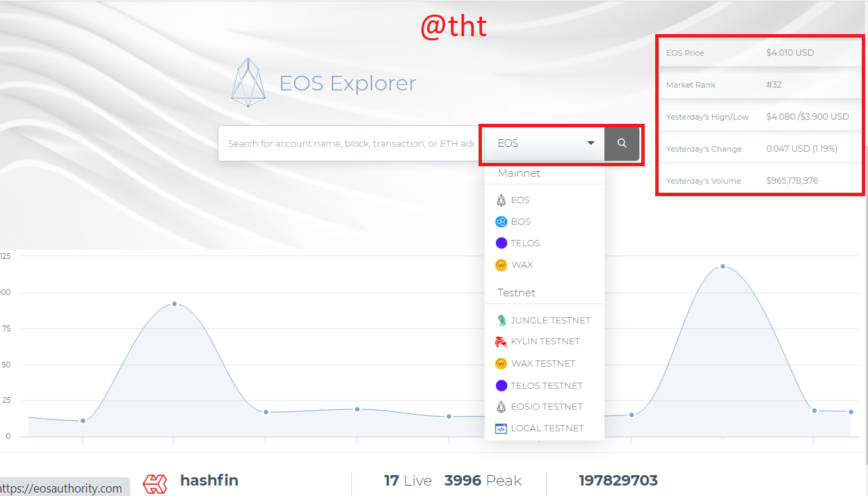Click the Local Testnet code window icon
Viewport: 868px width, 496px height.
point(501,429)
